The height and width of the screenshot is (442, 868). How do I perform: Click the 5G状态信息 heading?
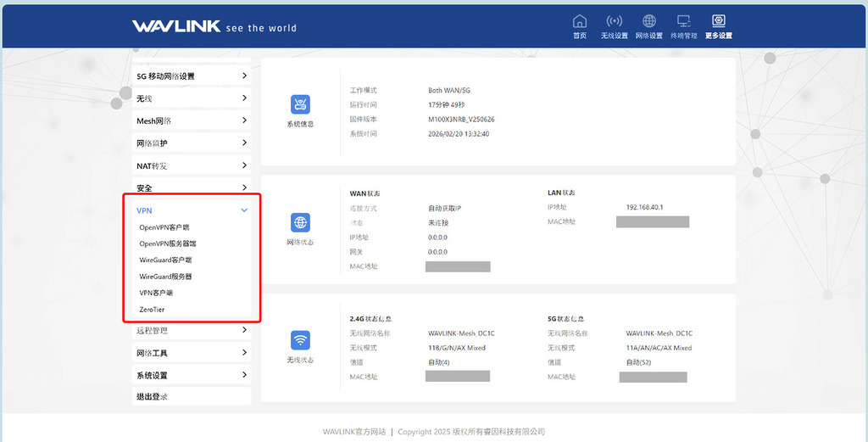tap(565, 319)
